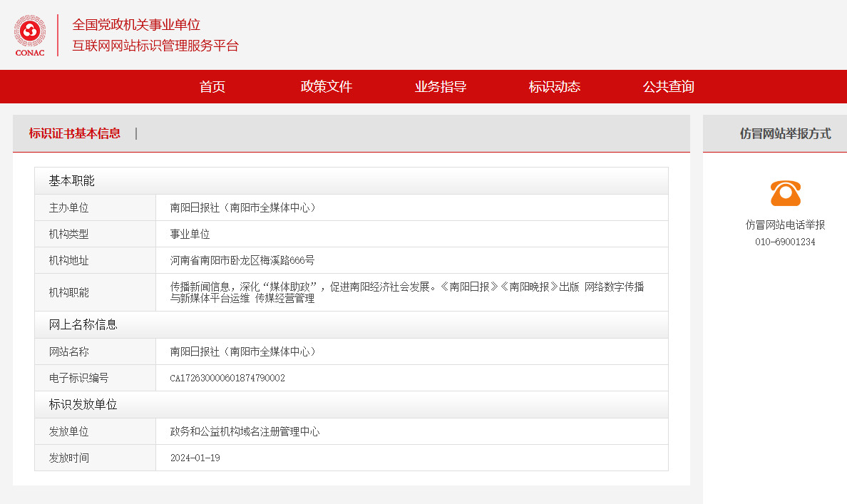
Task: Open the 公共查询 menu item
Action: 668,86
